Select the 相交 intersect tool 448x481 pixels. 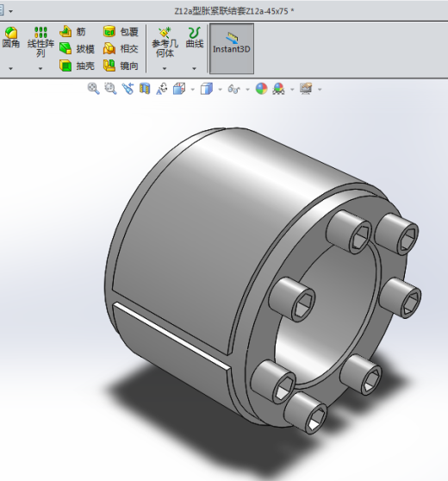point(121,48)
